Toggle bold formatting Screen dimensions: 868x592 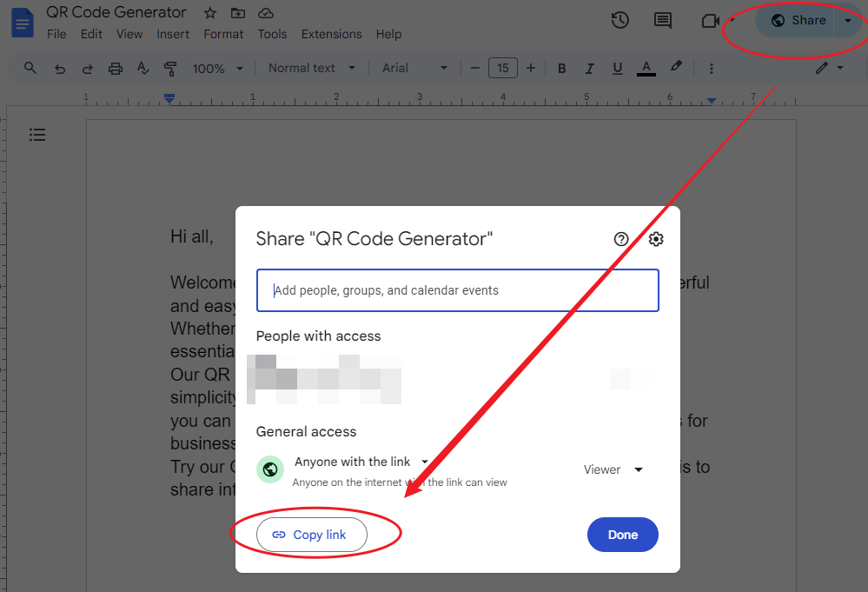pos(561,68)
